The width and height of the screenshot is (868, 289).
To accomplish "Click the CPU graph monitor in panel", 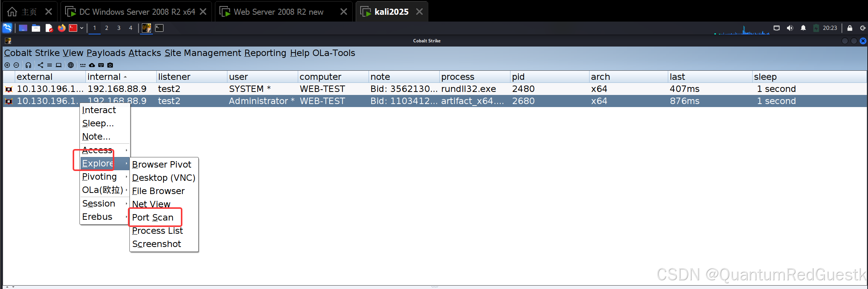I will [742, 30].
